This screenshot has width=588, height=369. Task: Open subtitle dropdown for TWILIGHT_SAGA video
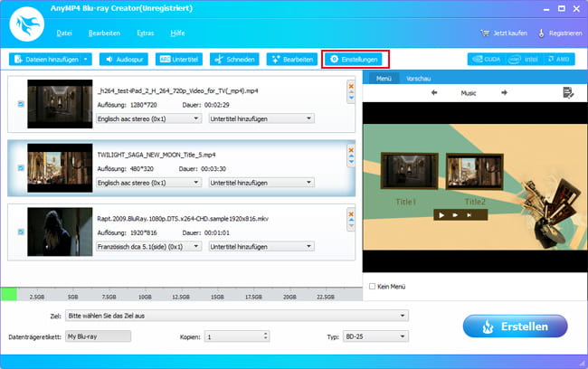coord(261,183)
